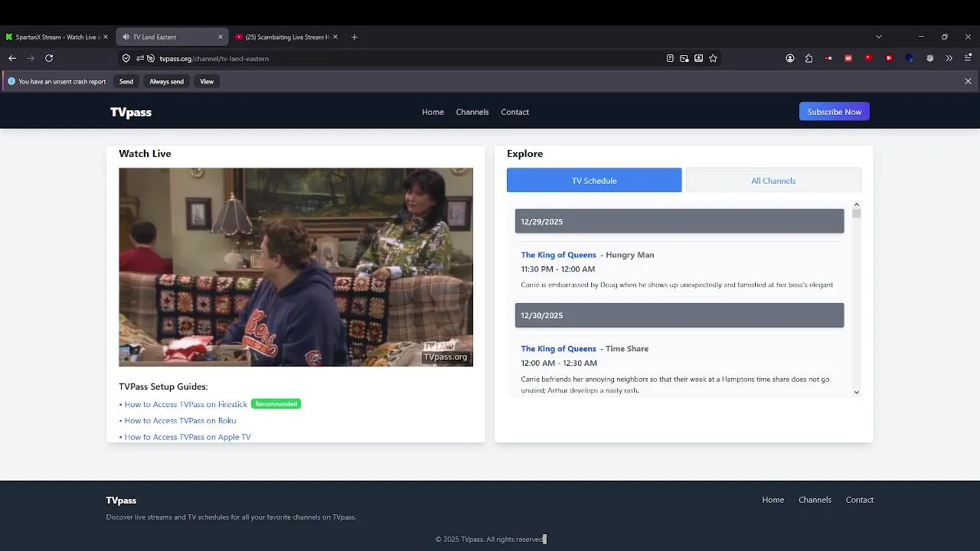Screen dimensions: 980x551
Task: Click the 12/29/2025 date header
Action: click(x=679, y=221)
